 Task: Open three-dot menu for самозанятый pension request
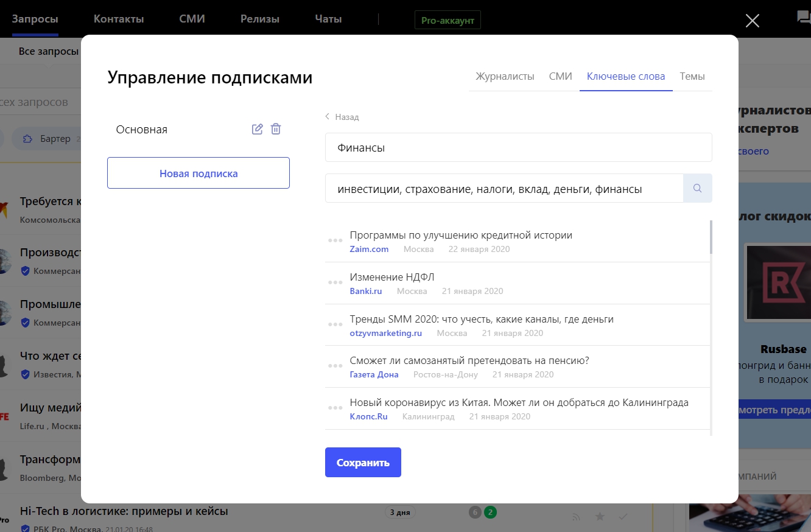tap(335, 366)
